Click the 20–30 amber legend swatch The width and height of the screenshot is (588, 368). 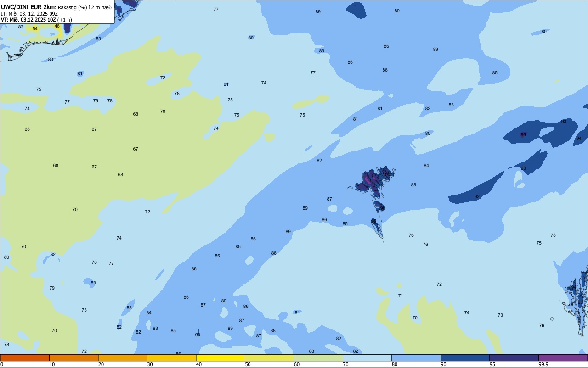pyautogui.click(x=123, y=357)
